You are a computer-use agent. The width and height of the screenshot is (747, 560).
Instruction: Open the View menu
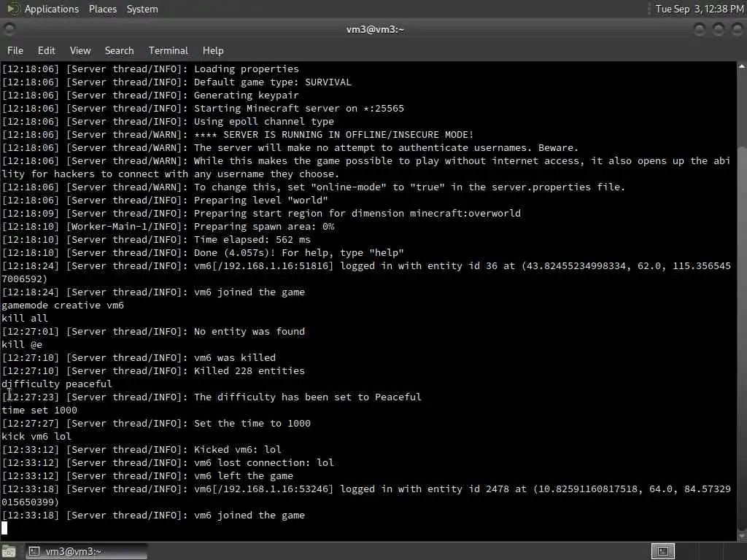point(80,50)
